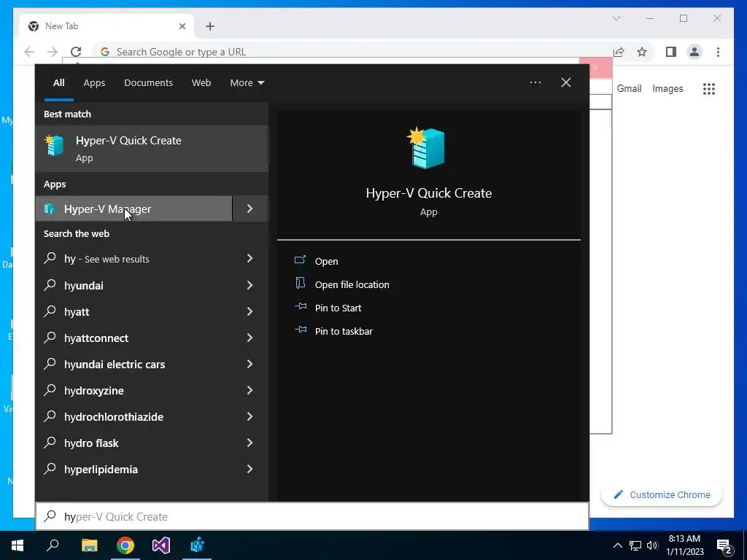
Task: Open the VM app icon beside Visual Studio in taskbar
Action: coord(197,545)
